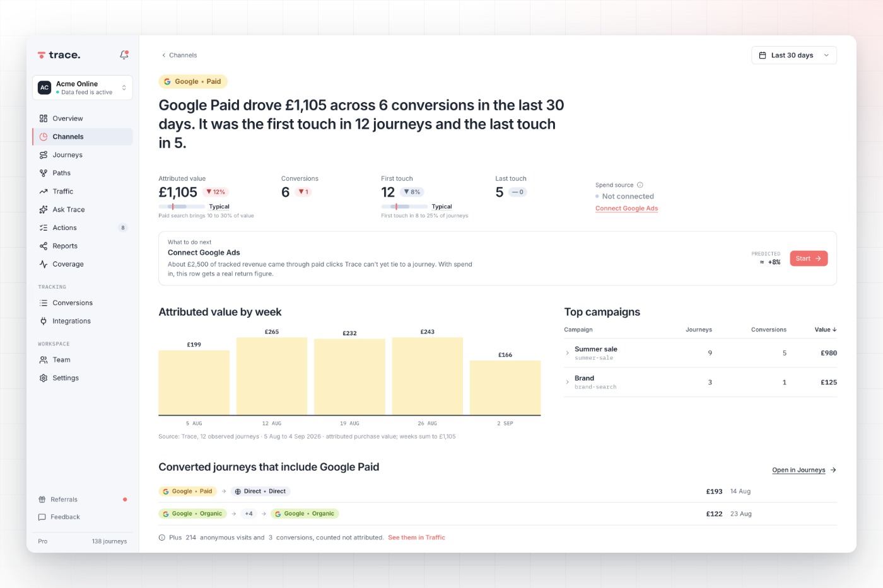This screenshot has width=883, height=588.
Task: Select Channels in the sidebar
Action: tap(83, 137)
